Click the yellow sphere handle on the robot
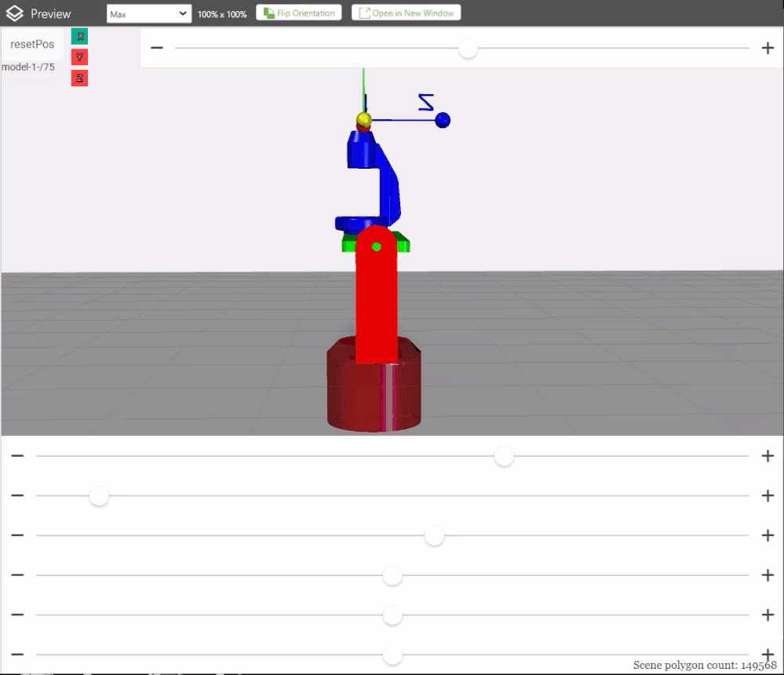This screenshot has width=784, height=675. [x=363, y=119]
